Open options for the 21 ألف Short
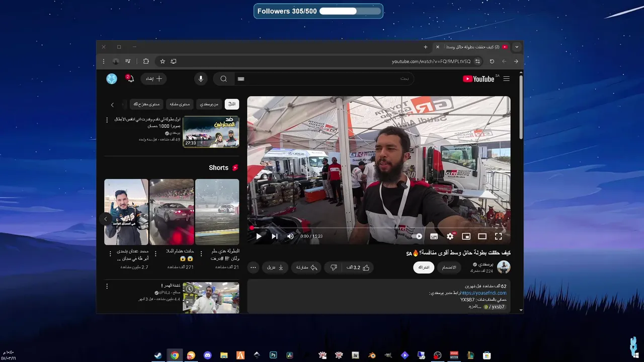644x362 pixels. (201, 253)
